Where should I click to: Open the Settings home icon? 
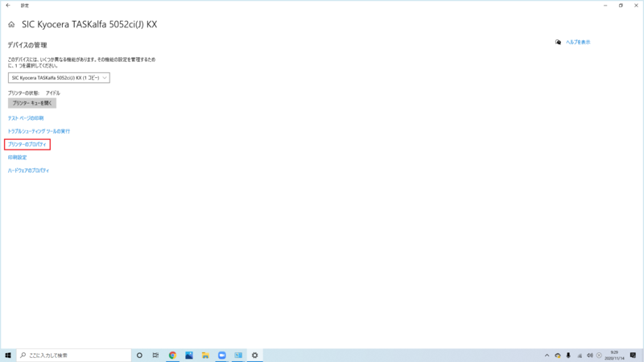pos(11,25)
